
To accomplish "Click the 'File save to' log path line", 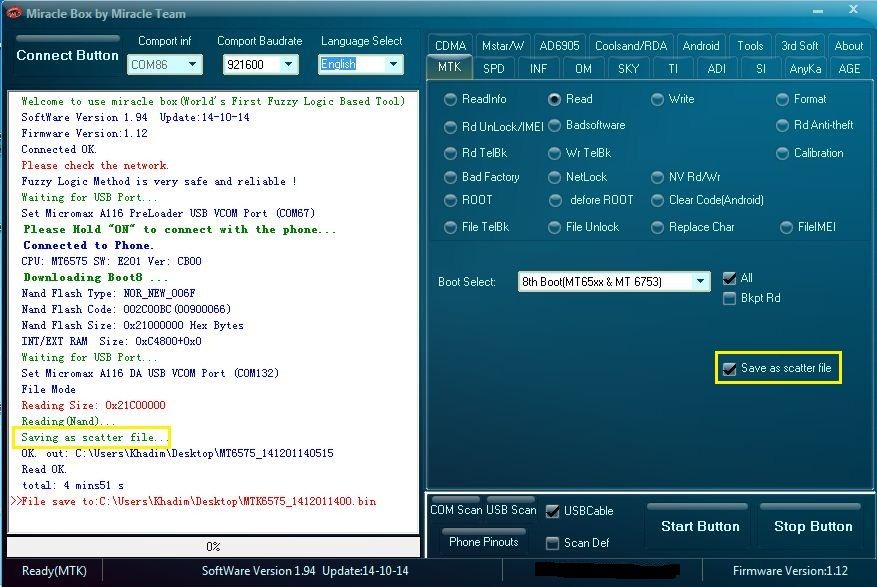I will point(198,501).
